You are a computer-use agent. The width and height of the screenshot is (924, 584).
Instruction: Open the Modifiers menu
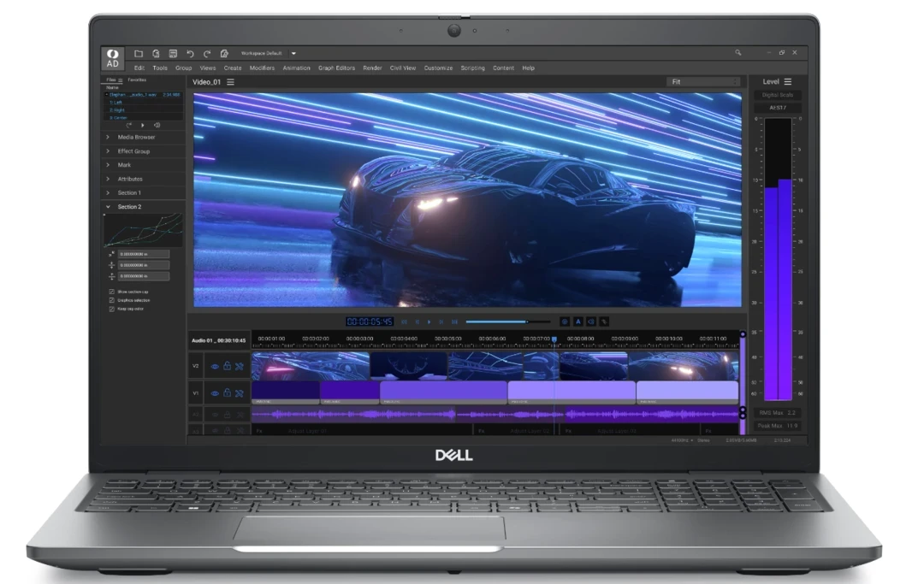[262, 68]
